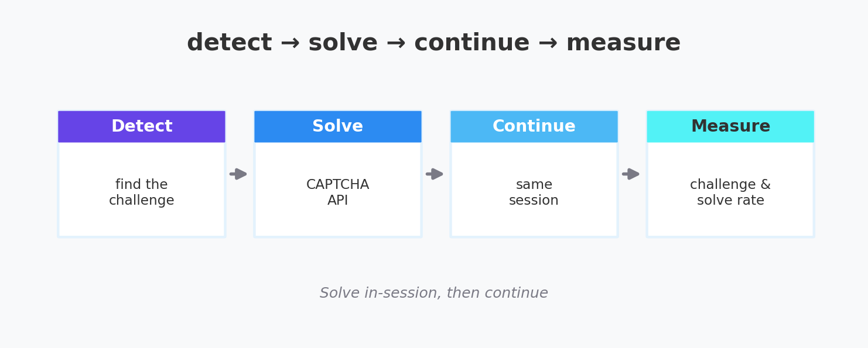The width and height of the screenshot is (868, 348).
Task: Select the blue Solve header
Action: [x=338, y=127]
